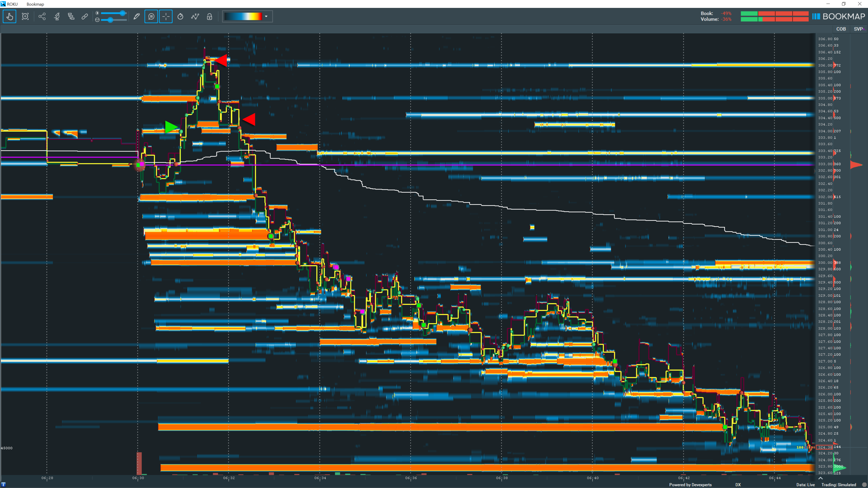Select the pencil drawing tool

(x=137, y=16)
